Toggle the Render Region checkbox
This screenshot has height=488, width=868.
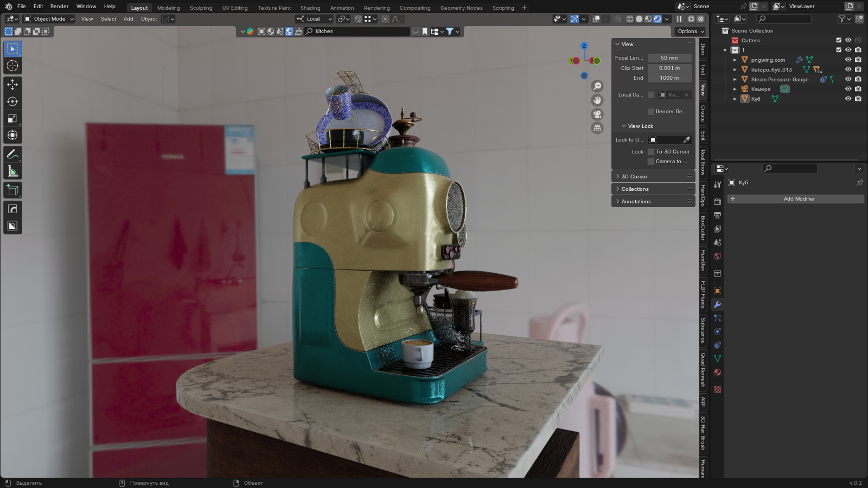pos(651,112)
